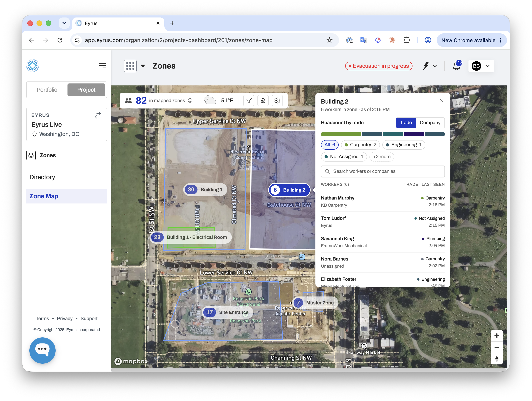The image size is (532, 401).
Task: Click the switch project arrows icon
Action: 98,115
